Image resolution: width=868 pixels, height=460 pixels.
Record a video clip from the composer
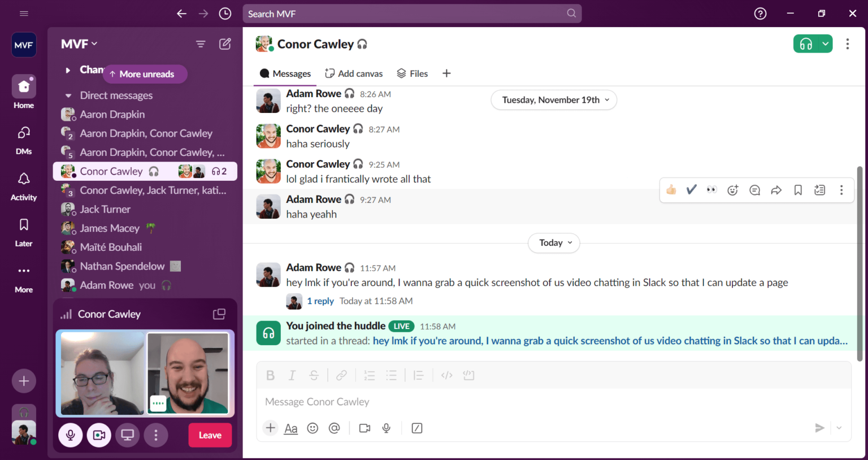click(364, 428)
